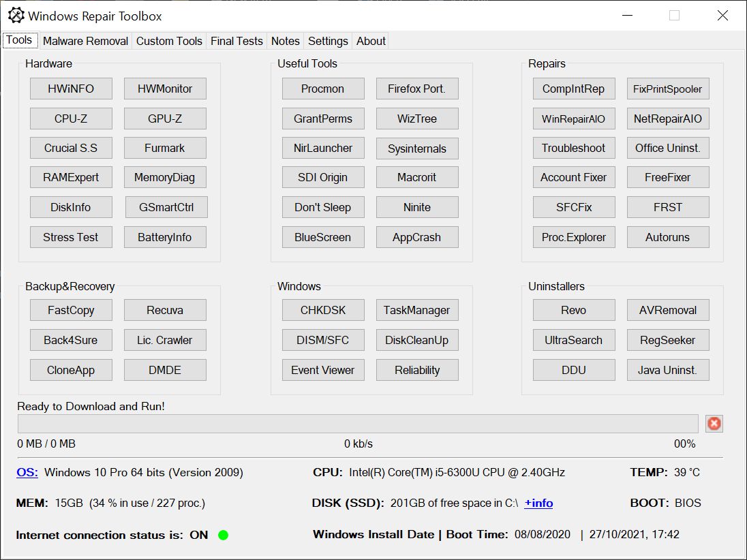Launch HWiNFO from the Hardware section
This screenshot has height=560, width=747.
(71, 88)
